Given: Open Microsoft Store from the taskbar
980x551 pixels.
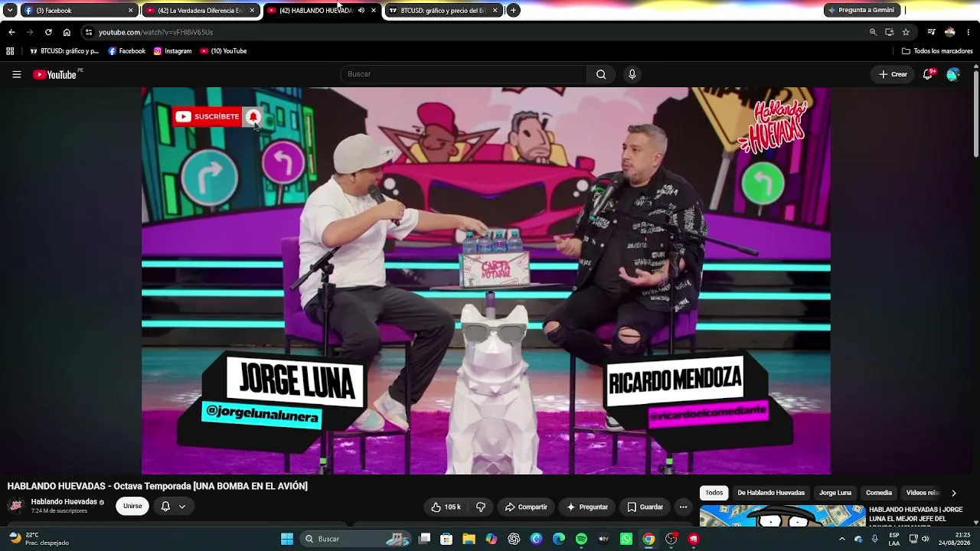Looking at the screenshot, I should [x=446, y=539].
